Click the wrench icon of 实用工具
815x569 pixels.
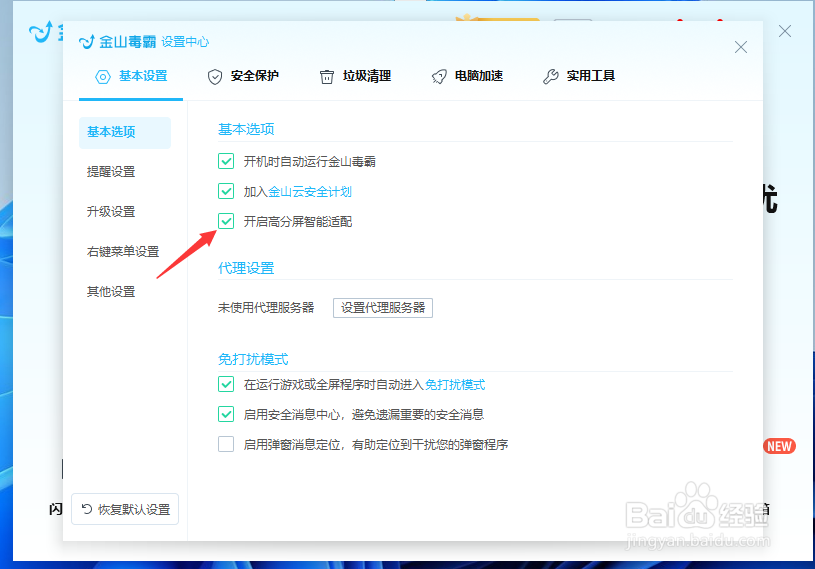(550, 77)
